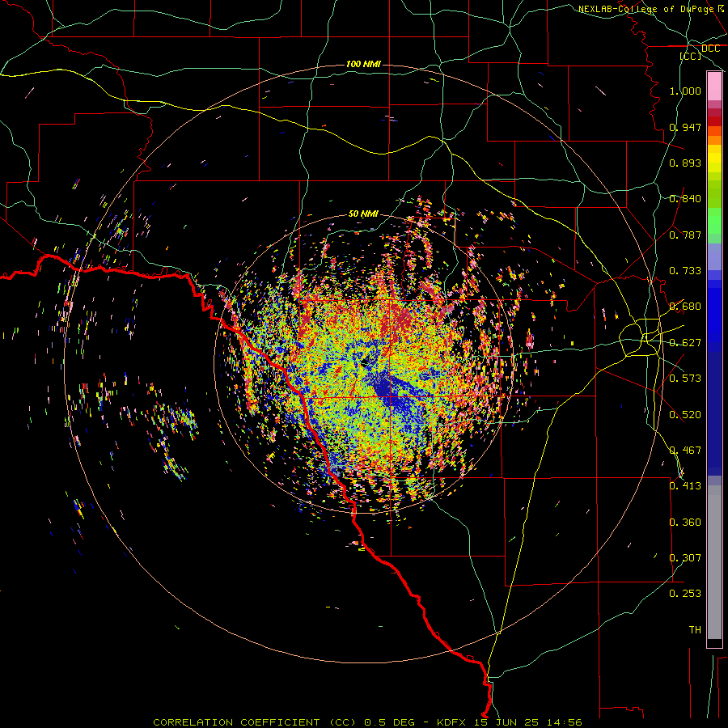
Task: Click the '0.307' color scale value
Action: click(x=685, y=558)
